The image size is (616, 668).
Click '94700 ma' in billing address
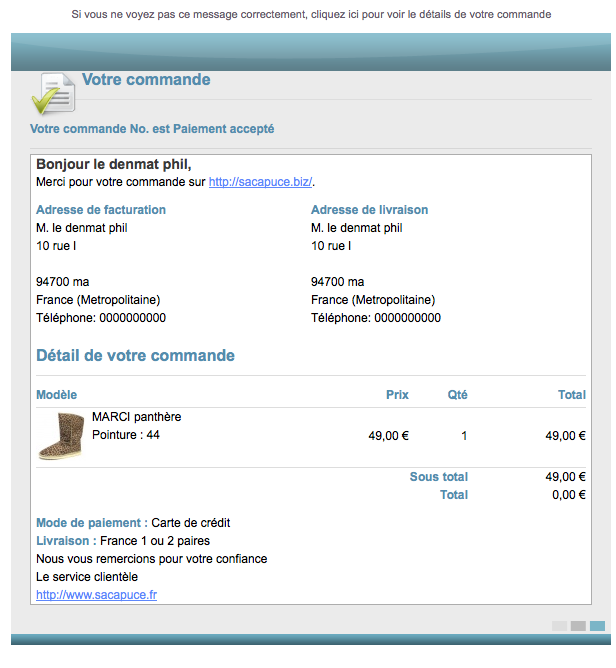point(63,282)
